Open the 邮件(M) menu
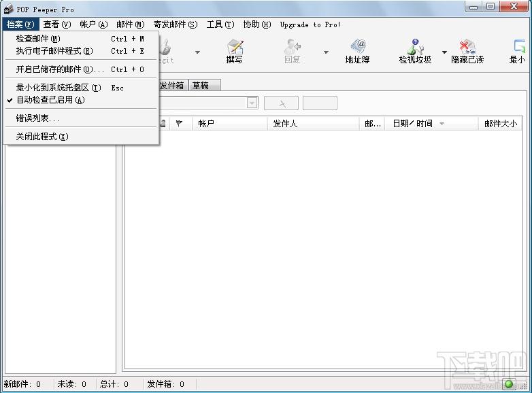This screenshot has width=532, height=393. (131, 24)
